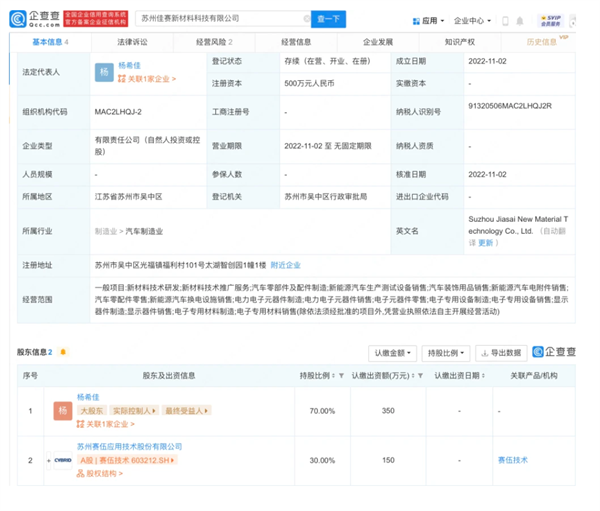Expand row 2 with plus icon

[x=49, y=460]
